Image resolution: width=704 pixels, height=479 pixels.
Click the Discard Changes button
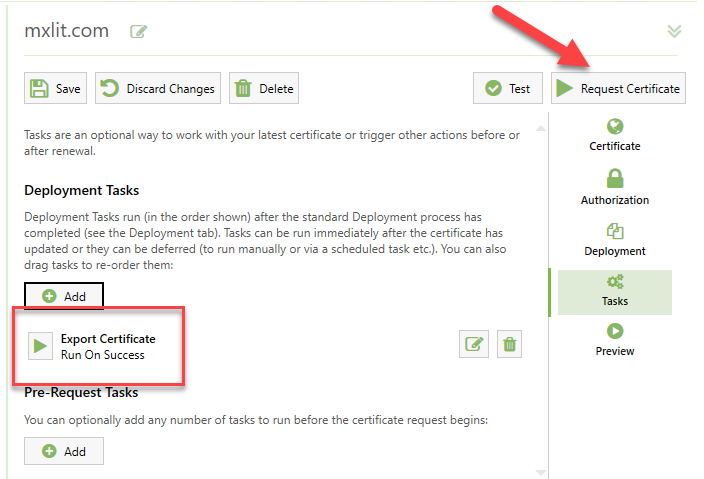[x=158, y=88]
